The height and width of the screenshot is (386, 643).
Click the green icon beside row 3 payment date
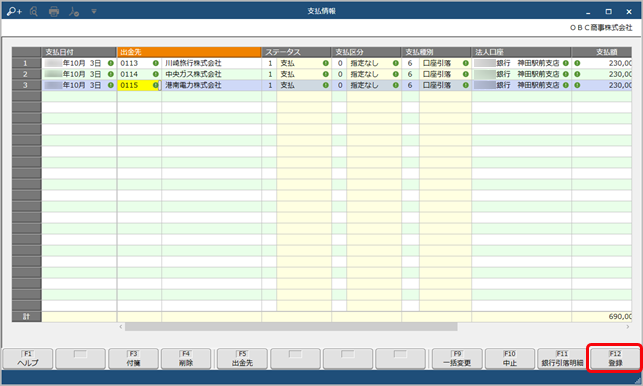tap(111, 85)
